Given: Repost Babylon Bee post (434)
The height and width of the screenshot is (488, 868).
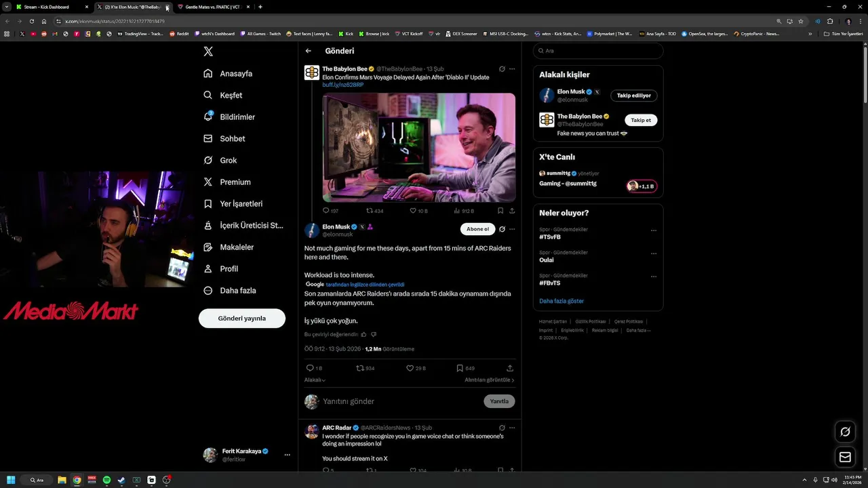Looking at the screenshot, I should pyautogui.click(x=374, y=211).
